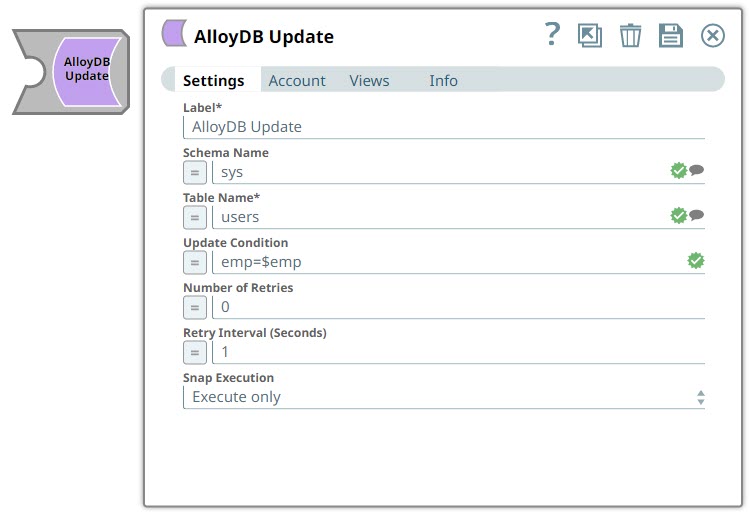
Task: Toggle expression for Schema Name
Action: tap(195, 172)
